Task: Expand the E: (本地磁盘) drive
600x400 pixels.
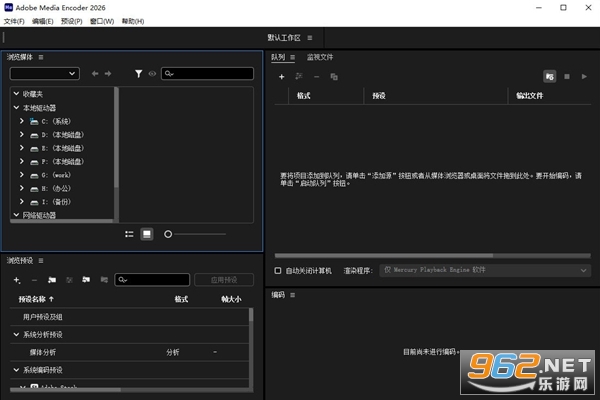Action: (22, 148)
